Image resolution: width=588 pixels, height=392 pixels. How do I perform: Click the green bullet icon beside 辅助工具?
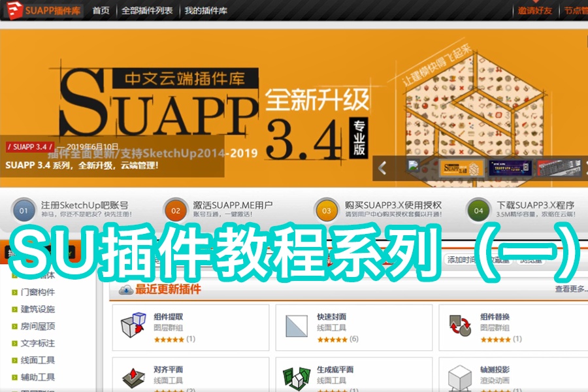click(14, 378)
